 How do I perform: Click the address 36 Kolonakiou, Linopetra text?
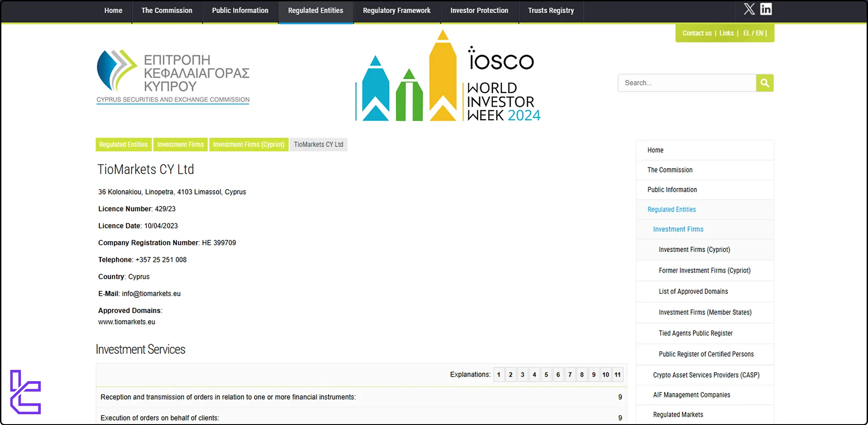click(172, 192)
